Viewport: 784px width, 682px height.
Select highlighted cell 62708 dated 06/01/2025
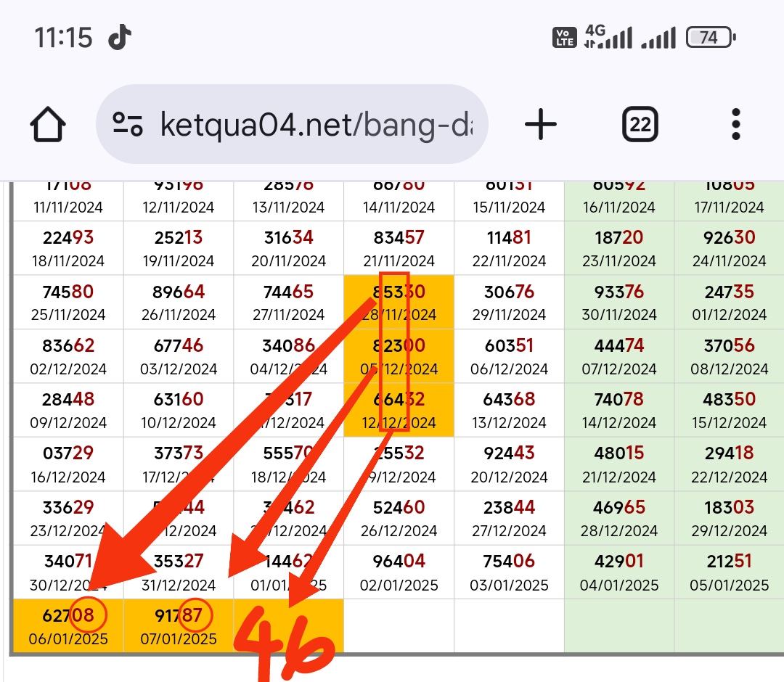coord(68,625)
